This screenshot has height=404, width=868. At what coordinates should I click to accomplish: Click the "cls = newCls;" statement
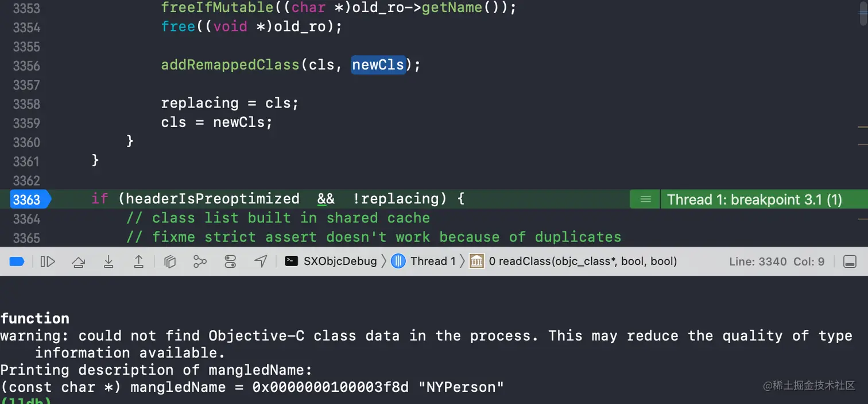point(216,122)
